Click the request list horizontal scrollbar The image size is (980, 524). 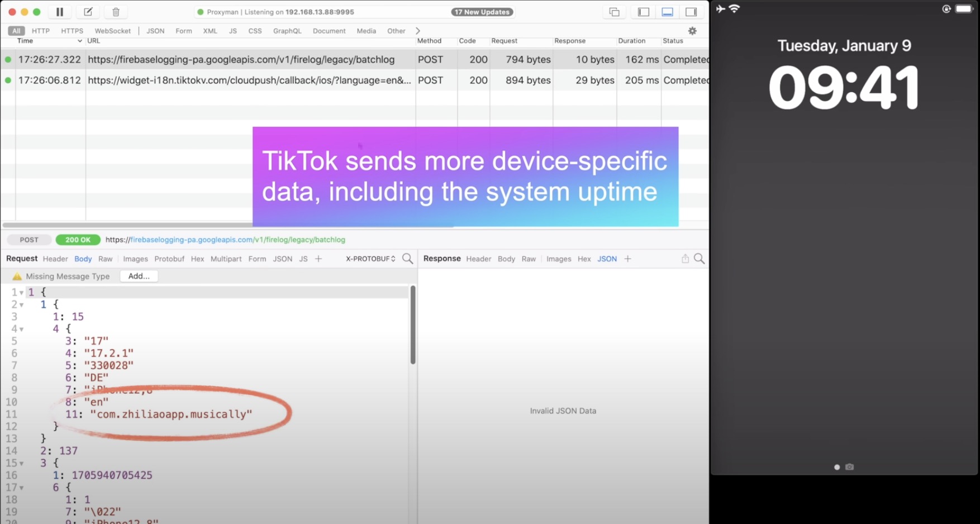coord(228,225)
